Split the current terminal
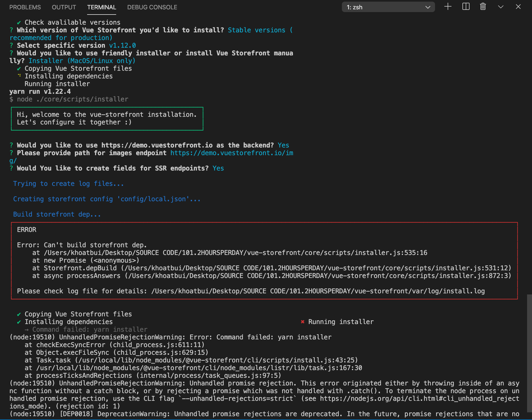Image resolution: width=532 pixels, height=420 pixels. pos(465,7)
